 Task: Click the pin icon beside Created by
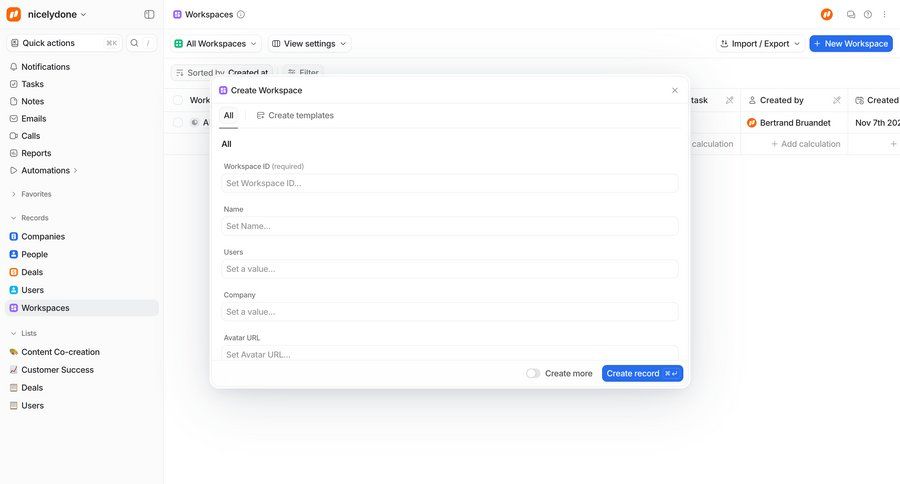pyautogui.click(x=837, y=100)
